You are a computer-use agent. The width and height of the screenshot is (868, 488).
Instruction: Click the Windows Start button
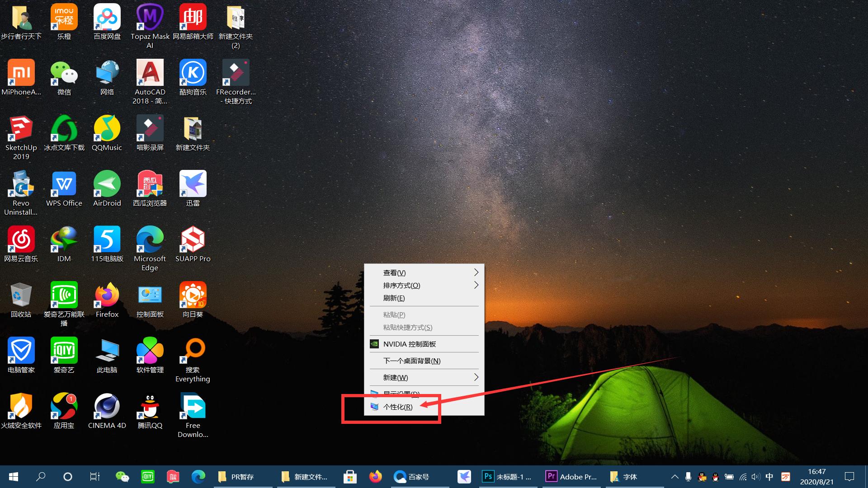coord(14,477)
